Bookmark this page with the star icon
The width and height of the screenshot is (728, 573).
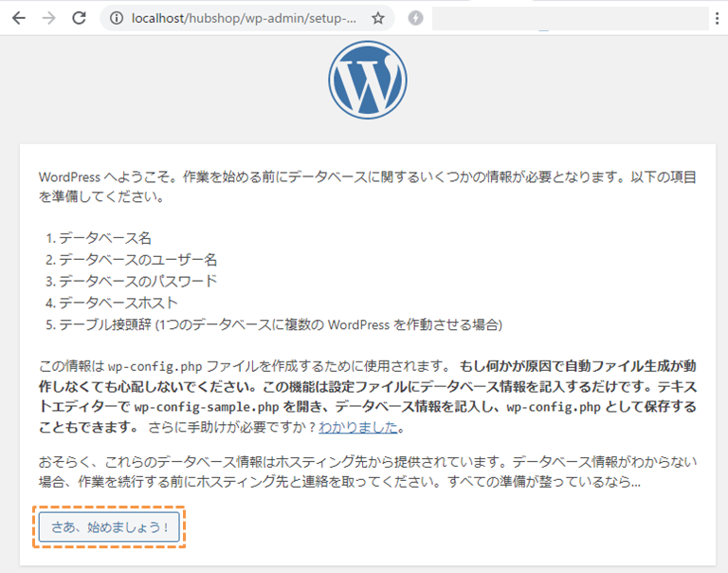[378, 18]
